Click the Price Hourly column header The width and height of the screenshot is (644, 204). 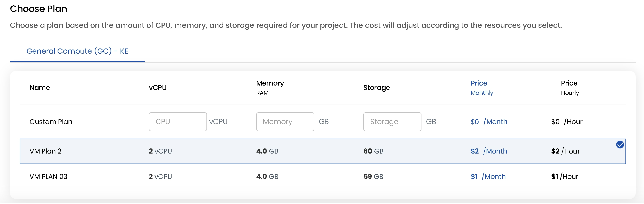(570, 88)
